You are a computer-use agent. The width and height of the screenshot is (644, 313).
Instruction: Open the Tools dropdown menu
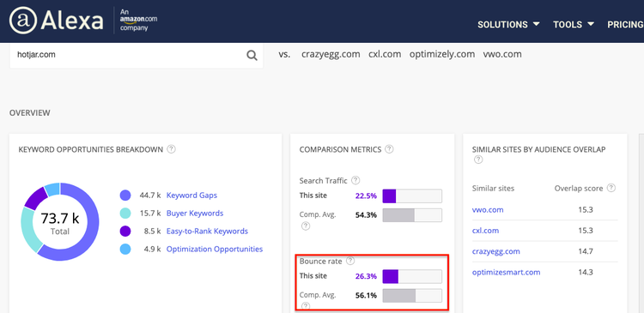pos(574,25)
